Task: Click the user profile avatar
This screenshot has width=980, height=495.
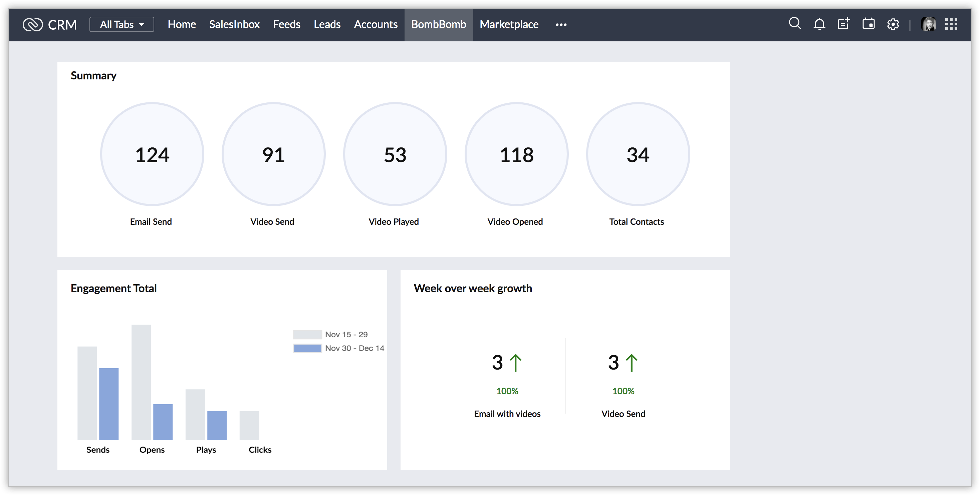Action: click(928, 24)
